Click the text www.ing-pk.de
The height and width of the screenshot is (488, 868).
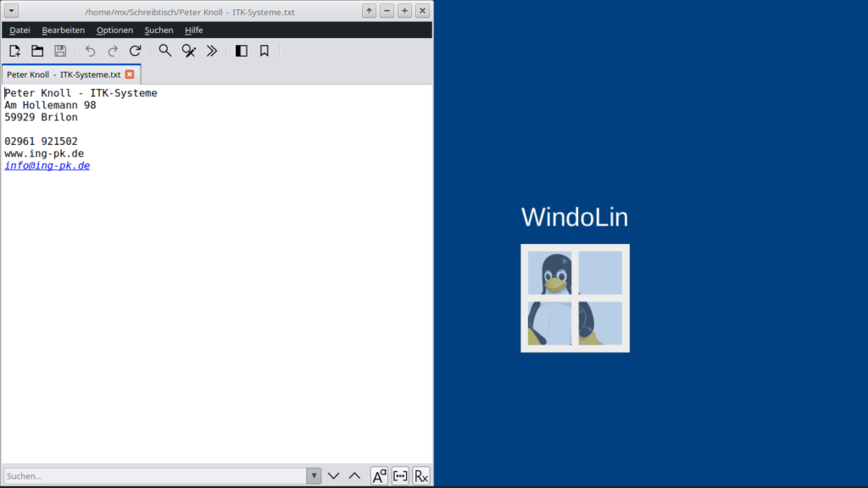click(x=44, y=154)
